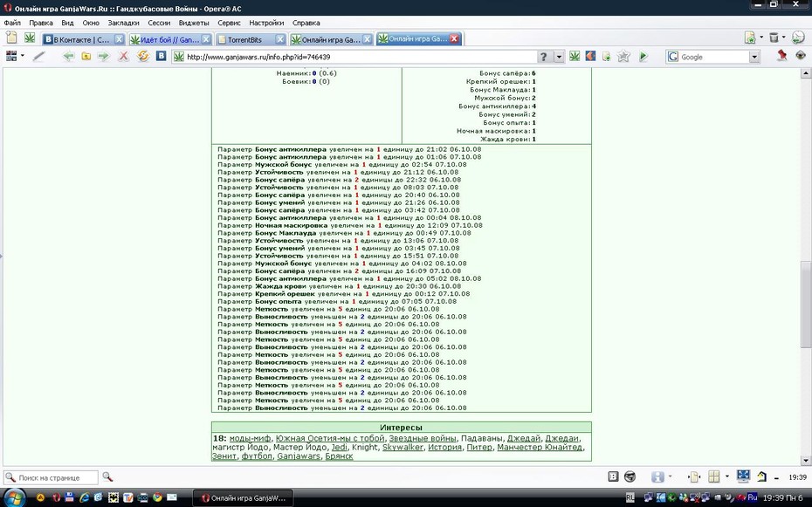Reload page with the orange refresh icon

[143, 56]
